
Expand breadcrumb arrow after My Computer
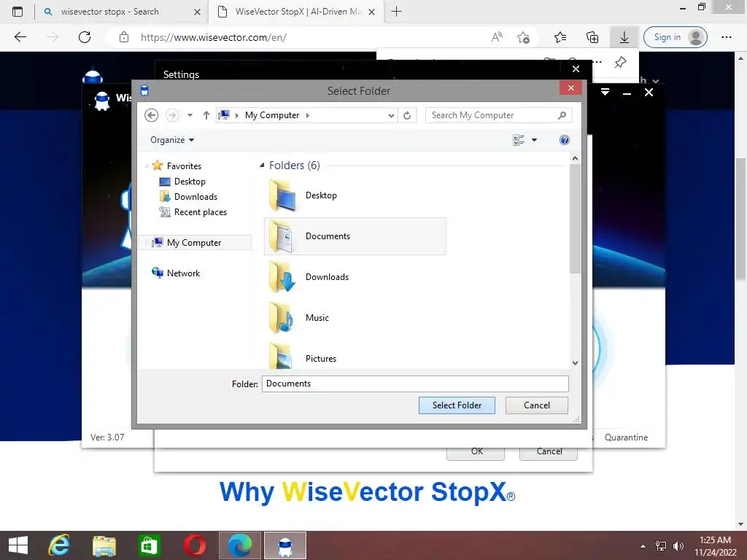tap(308, 115)
